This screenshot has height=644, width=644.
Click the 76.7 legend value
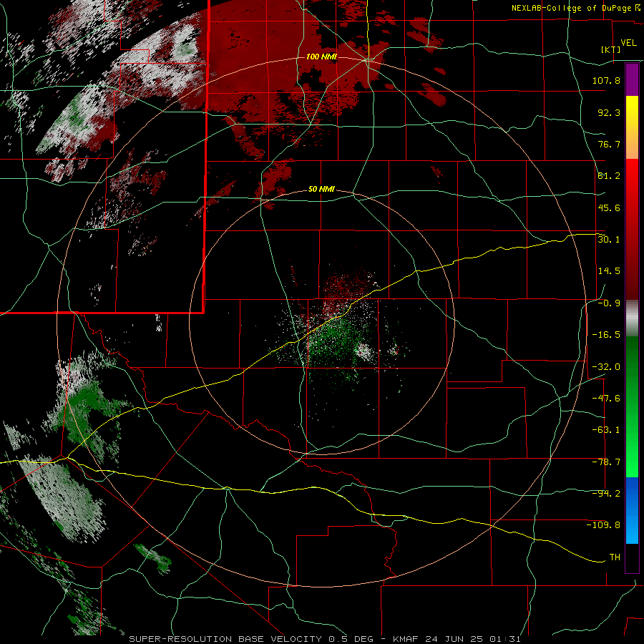pos(609,144)
